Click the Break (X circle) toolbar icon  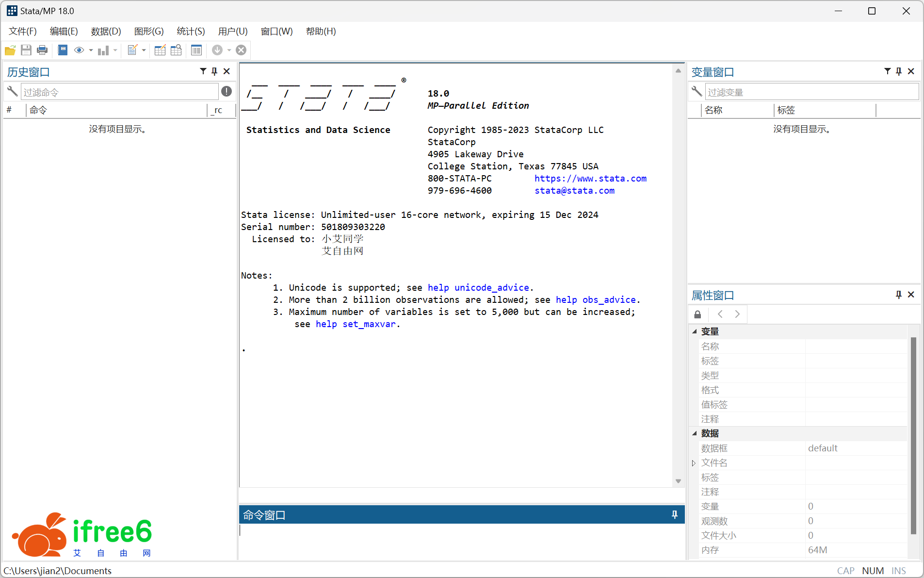pyautogui.click(x=241, y=50)
